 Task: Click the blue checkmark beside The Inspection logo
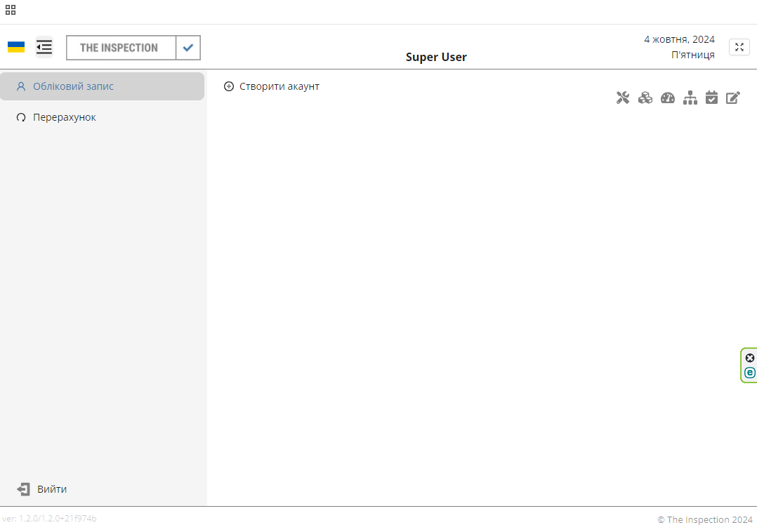pyautogui.click(x=187, y=48)
